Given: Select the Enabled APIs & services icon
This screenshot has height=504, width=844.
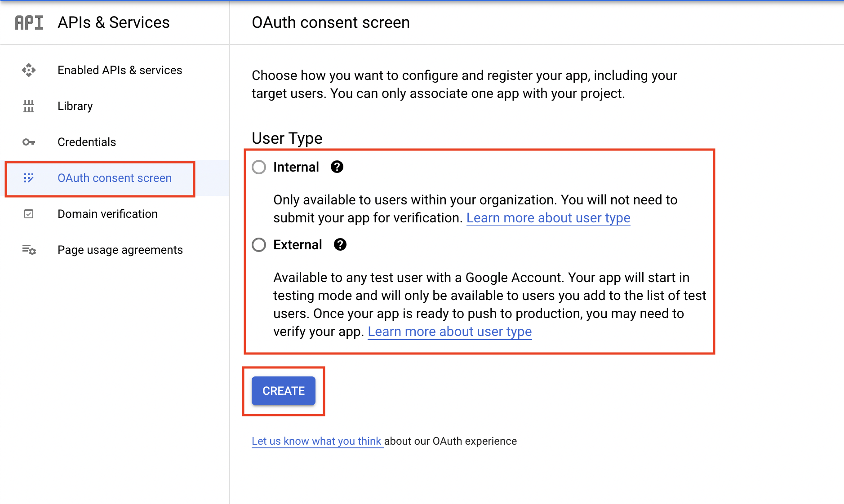Looking at the screenshot, I should pyautogui.click(x=29, y=70).
